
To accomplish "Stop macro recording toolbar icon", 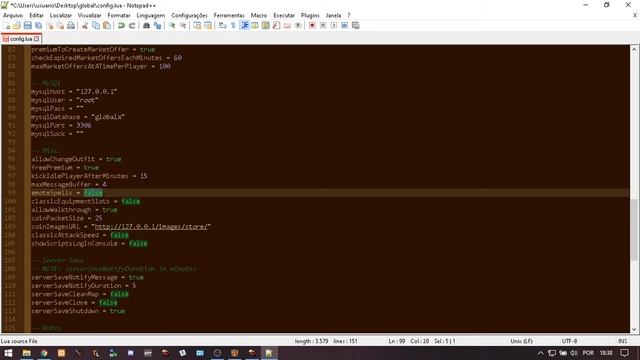I will click(x=323, y=25).
